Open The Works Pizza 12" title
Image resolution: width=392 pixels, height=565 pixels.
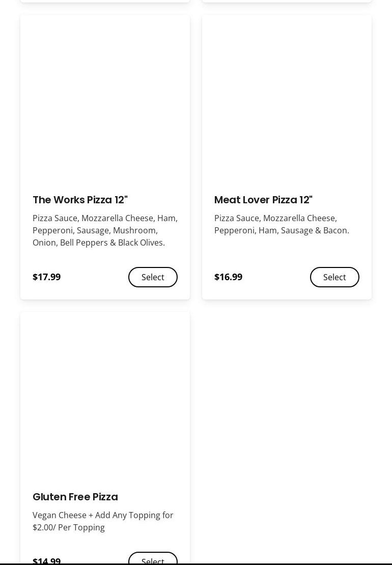pyautogui.click(x=80, y=200)
